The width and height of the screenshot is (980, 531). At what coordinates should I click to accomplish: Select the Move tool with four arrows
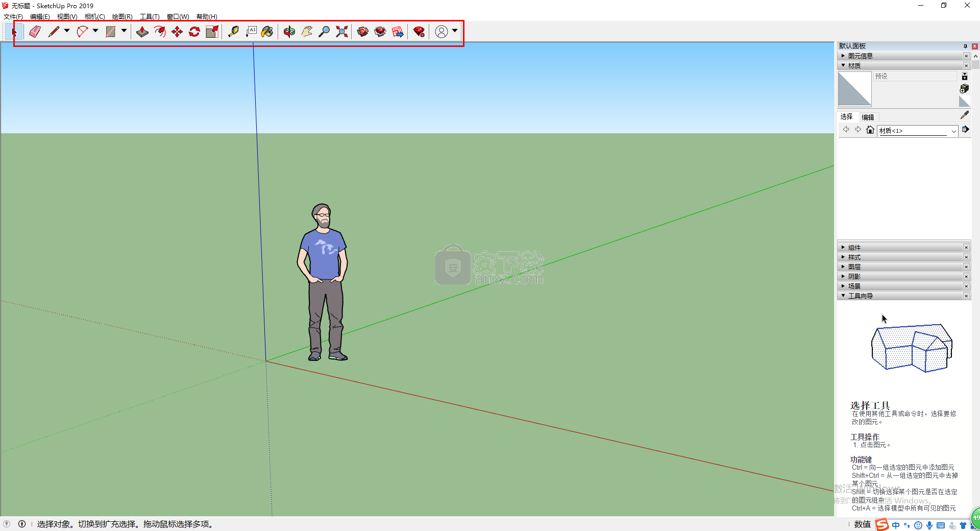[177, 32]
